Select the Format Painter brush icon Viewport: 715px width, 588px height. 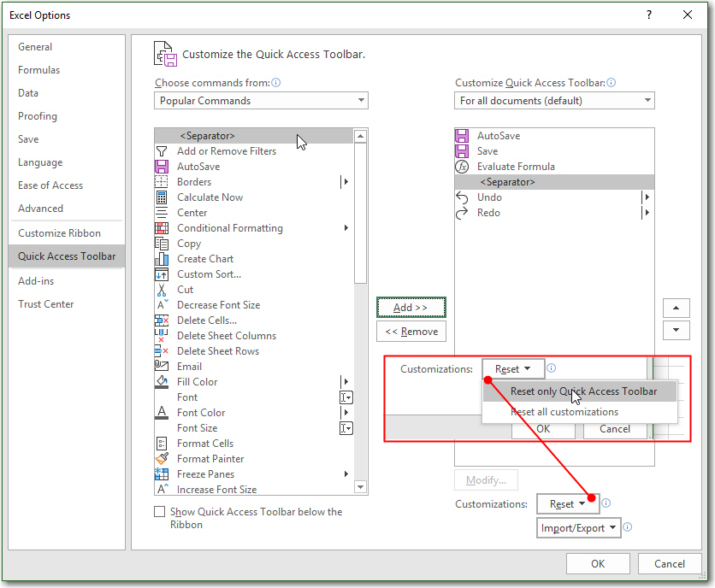coord(162,459)
